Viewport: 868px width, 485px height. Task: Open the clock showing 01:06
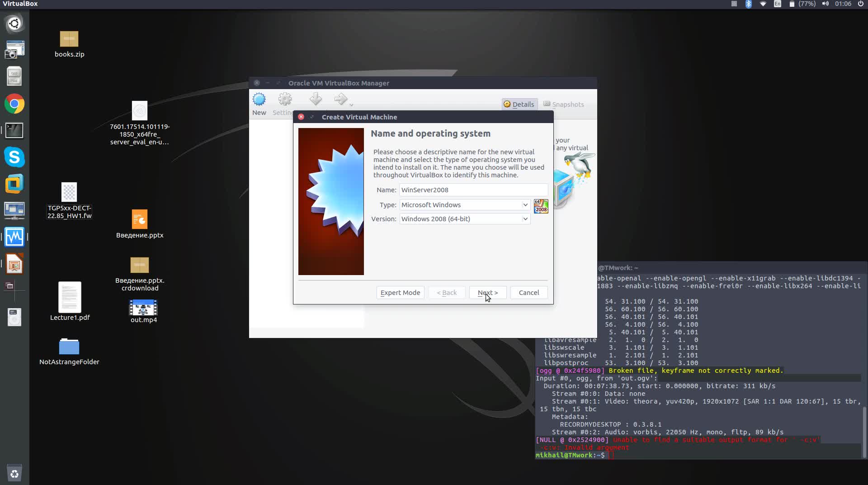click(x=843, y=4)
